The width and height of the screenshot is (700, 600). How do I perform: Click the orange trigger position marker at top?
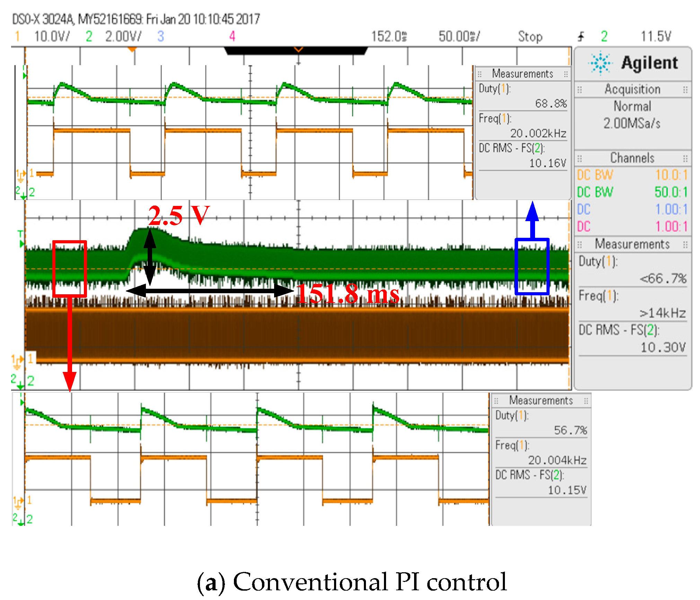(x=131, y=50)
